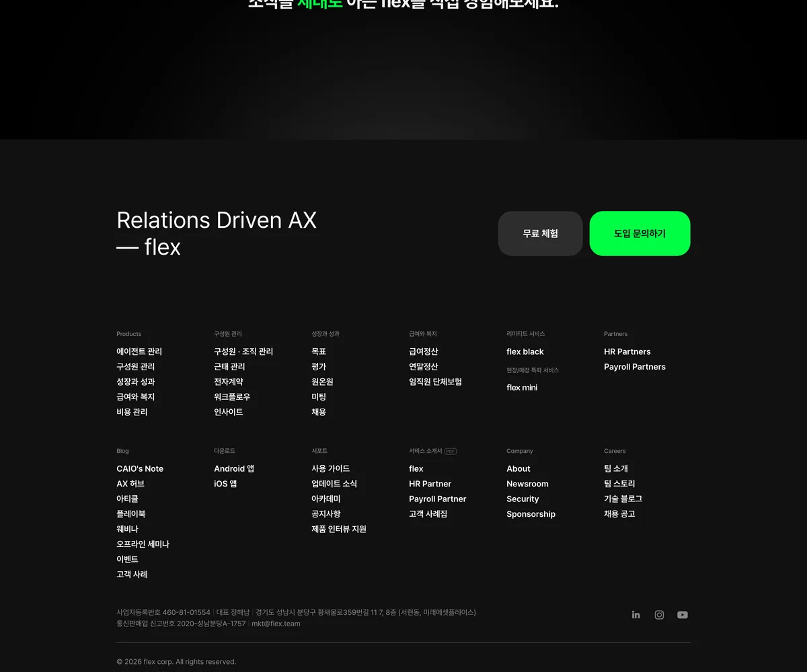
Task: Click the © 2026 flex corp. copyright text
Action: pos(176,662)
